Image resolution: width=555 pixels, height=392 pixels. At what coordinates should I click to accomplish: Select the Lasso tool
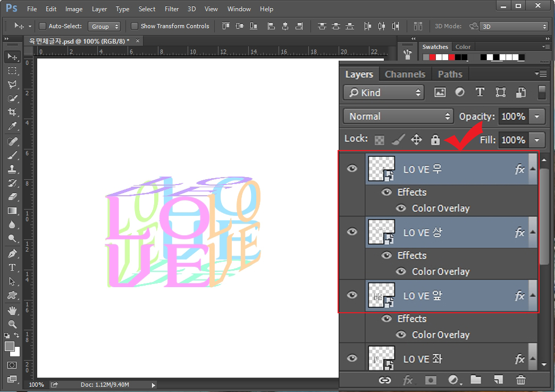pos(12,84)
